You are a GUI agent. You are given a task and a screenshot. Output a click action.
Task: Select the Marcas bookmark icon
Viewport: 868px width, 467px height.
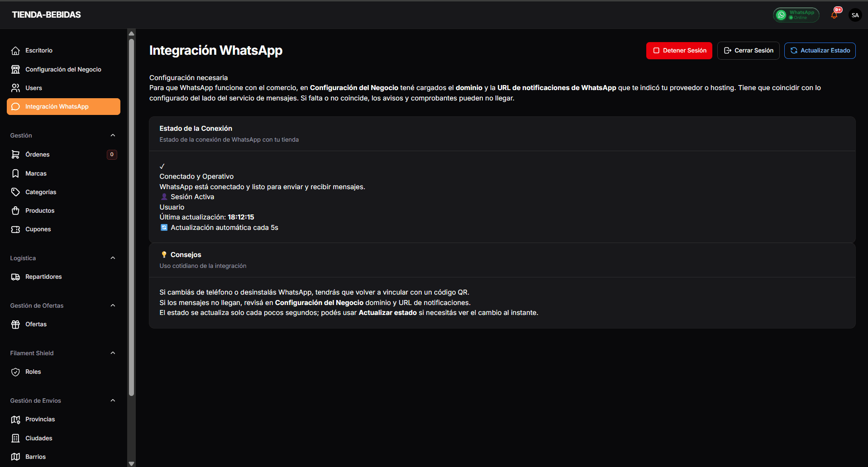tap(16, 173)
